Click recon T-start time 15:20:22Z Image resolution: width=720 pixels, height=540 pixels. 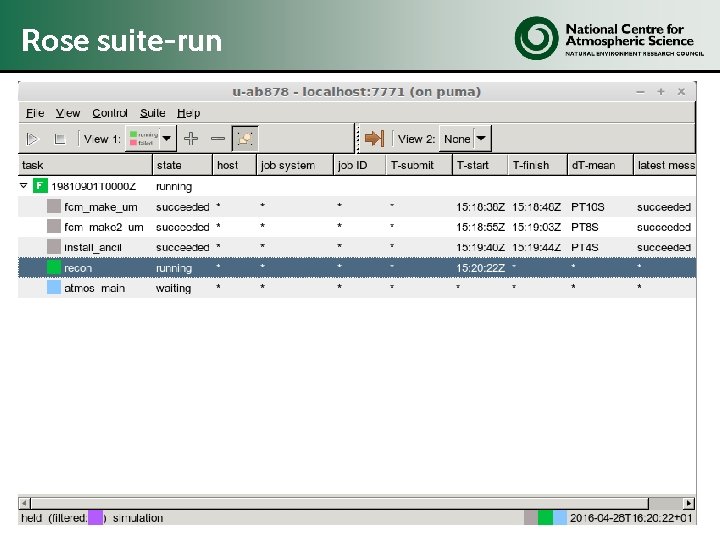pos(480,268)
